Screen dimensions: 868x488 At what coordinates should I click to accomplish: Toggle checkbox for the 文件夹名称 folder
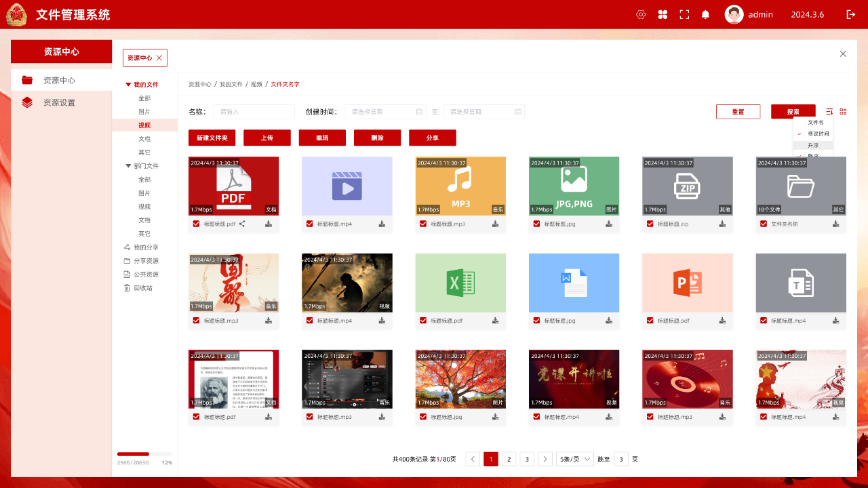pyautogui.click(x=764, y=224)
